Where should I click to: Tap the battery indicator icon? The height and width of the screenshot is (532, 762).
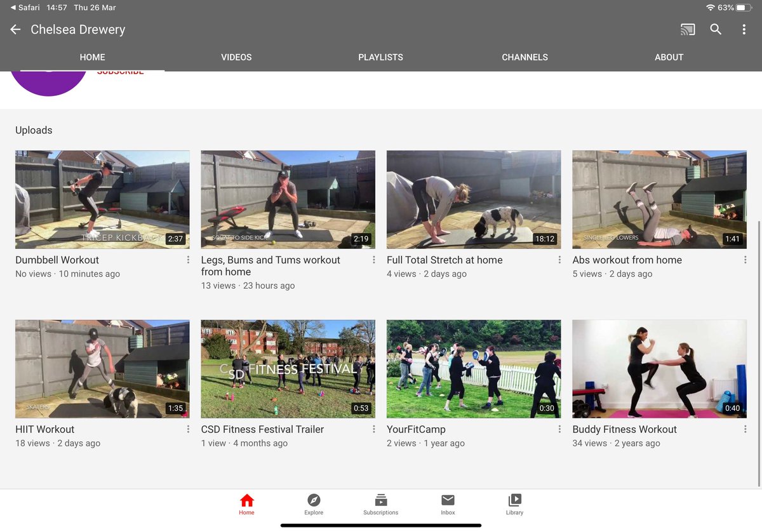click(x=745, y=8)
